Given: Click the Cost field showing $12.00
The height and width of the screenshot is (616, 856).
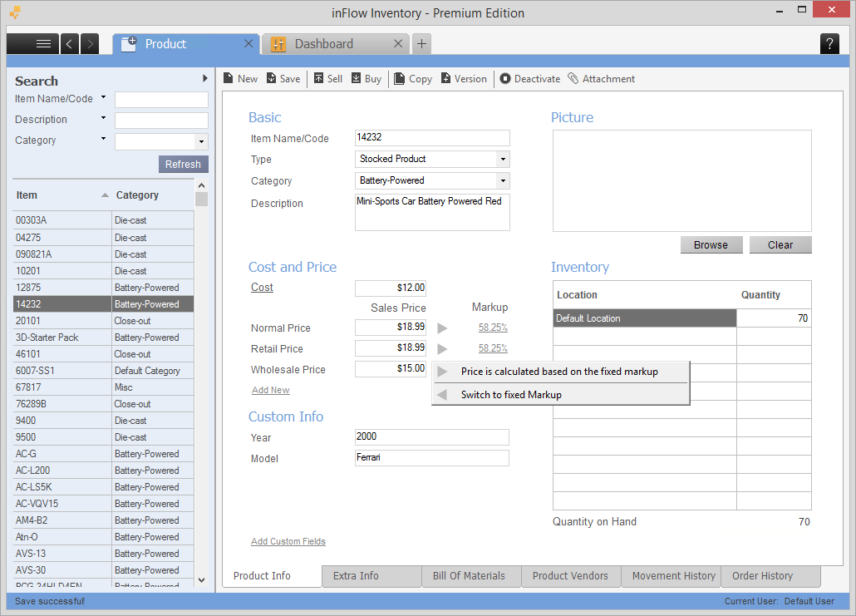Looking at the screenshot, I should (391, 288).
